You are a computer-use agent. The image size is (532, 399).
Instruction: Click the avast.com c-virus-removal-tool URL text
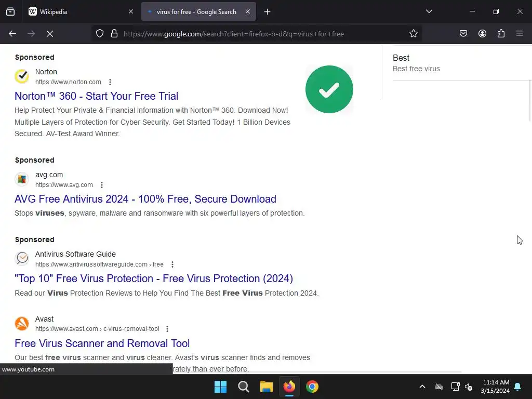pyautogui.click(x=97, y=329)
